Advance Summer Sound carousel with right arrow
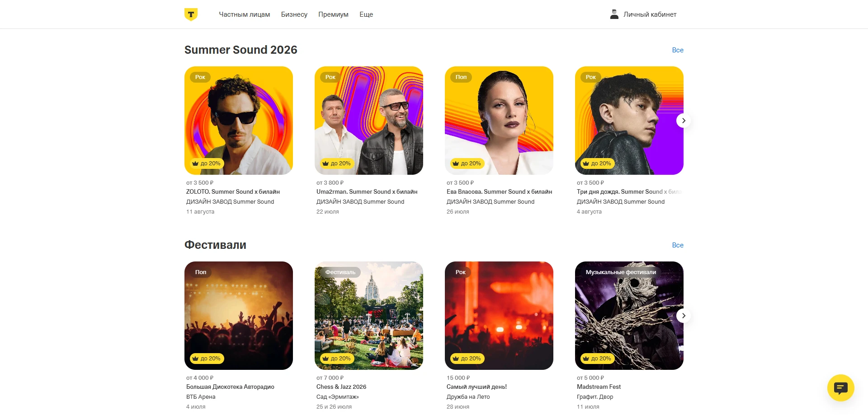 pos(684,121)
